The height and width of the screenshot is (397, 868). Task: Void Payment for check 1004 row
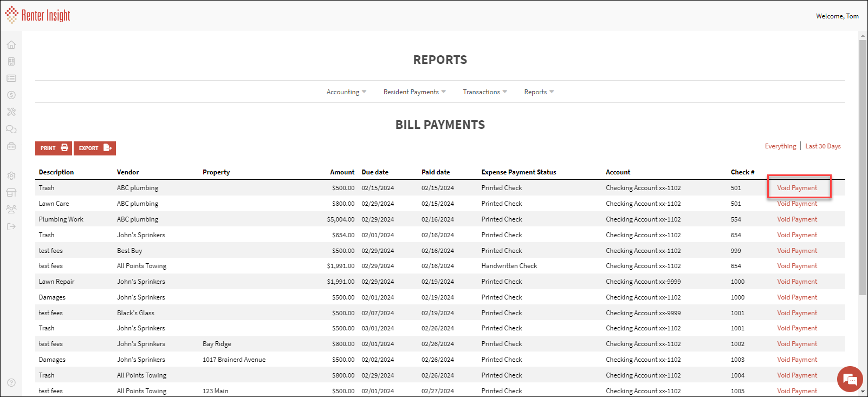pyautogui.click(x=797, y=375)
